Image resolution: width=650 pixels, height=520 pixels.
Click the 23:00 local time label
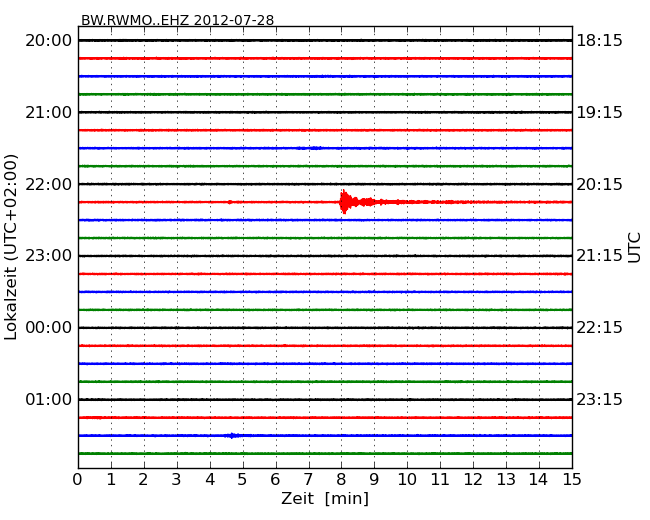pyautogui.click(x=49, y=256)
